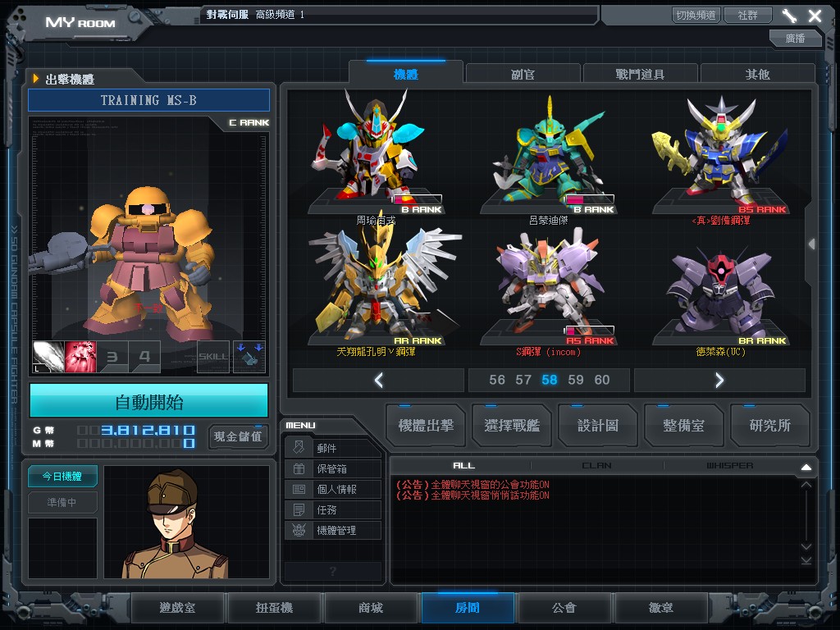Screen dimensions: 840x630
Task: Open the 公會 guild page
Action: coord(564,608)
